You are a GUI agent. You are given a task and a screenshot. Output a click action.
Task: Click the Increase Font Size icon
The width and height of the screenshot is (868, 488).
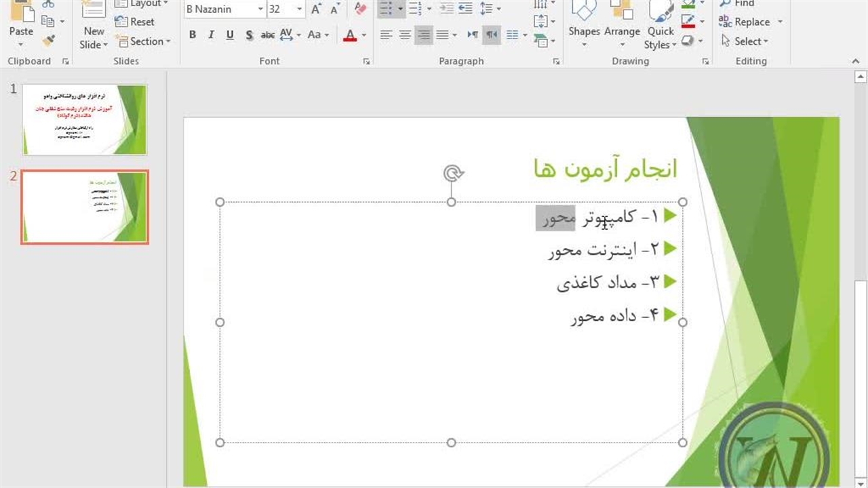pos(316,9)
